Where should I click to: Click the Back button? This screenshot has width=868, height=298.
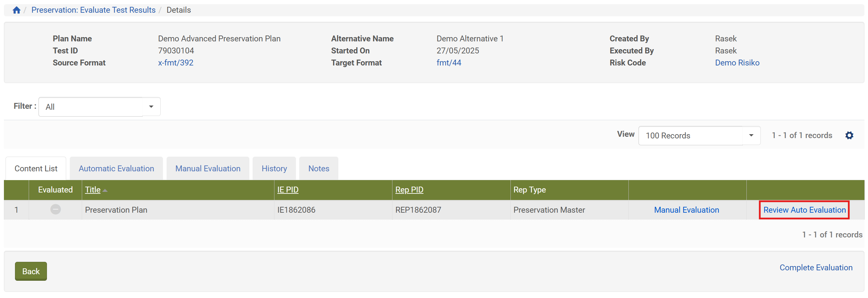click(x=31, y=271)
